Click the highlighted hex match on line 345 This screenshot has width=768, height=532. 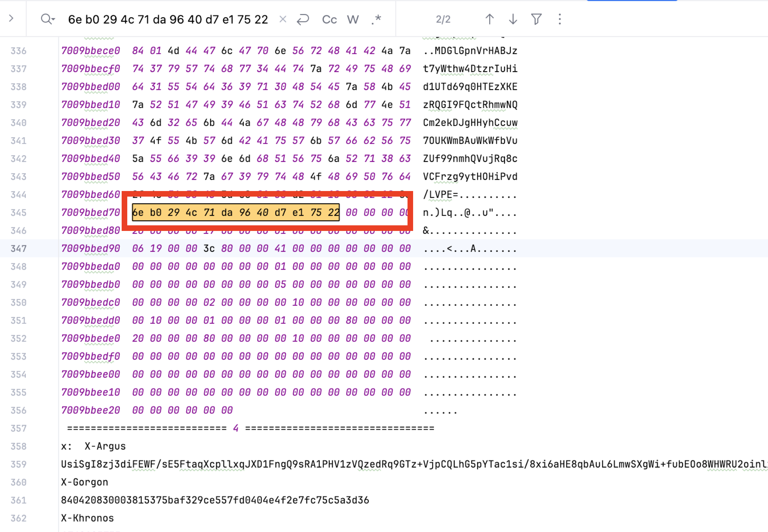pos(235,212)
